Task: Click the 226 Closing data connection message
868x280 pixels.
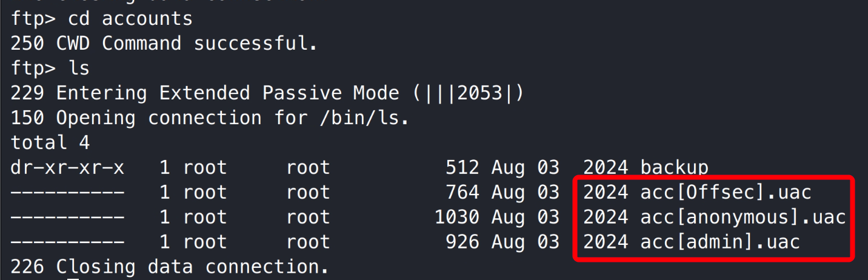Action: coord(170,267)
